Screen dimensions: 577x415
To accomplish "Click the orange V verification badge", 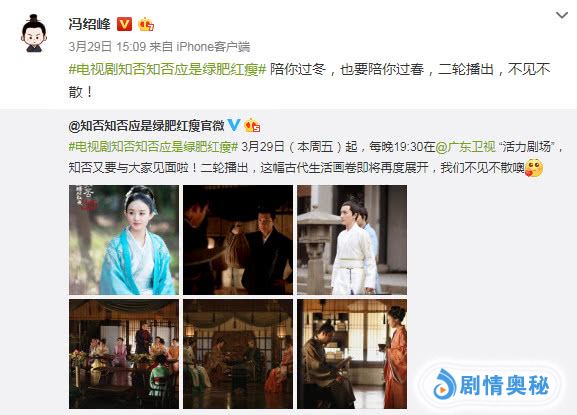I will pos(124,24).
